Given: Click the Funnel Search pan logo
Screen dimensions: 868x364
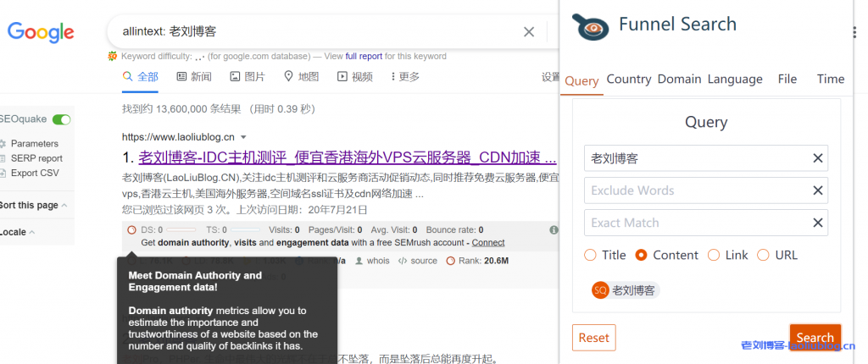Looking at the screenshot, I should (591, 26).
